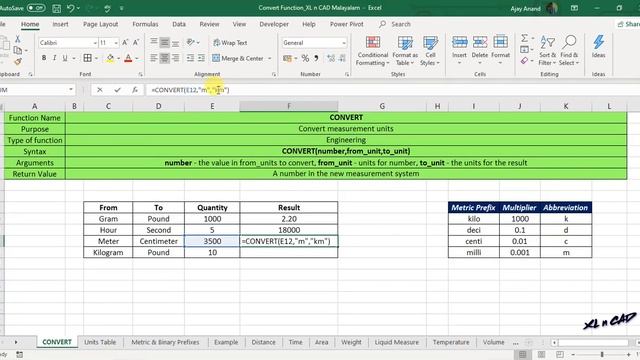Click the Find & Select magnifier icon
Viewport: 640px width, 360px height.
coord(569,42)
